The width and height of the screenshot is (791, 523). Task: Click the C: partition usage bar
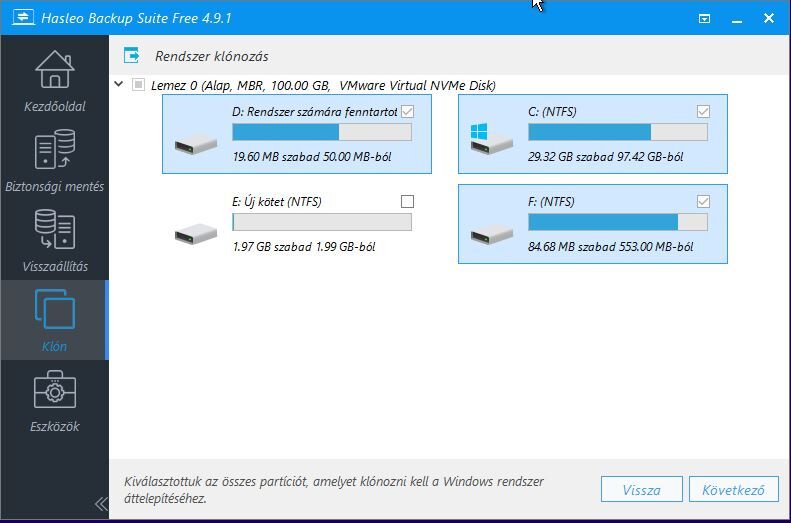coord(617,132)
